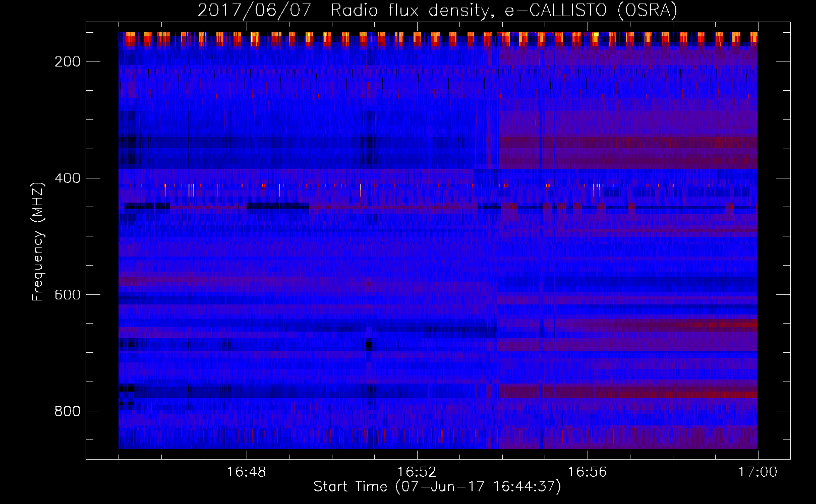816x504 pixels.
Task: Click the "Start Time (07-Jun-17 16:44:37)" label
Action: coord(437,487)
